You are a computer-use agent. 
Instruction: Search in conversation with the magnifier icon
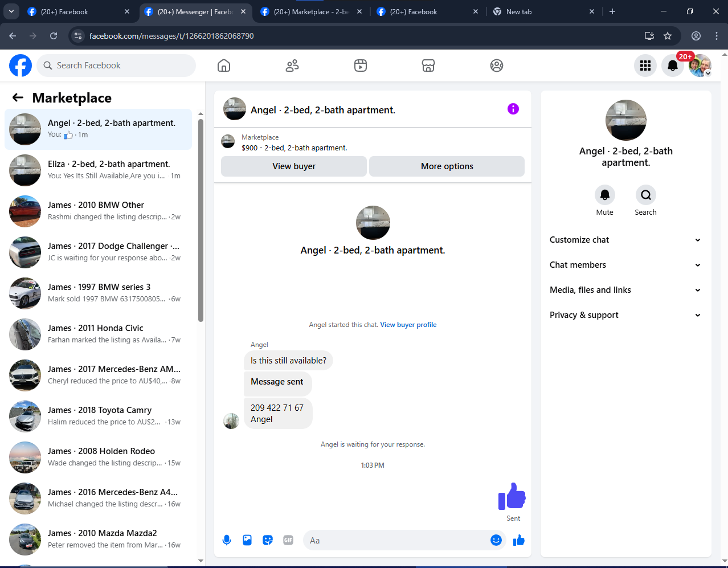pos(646,195)
